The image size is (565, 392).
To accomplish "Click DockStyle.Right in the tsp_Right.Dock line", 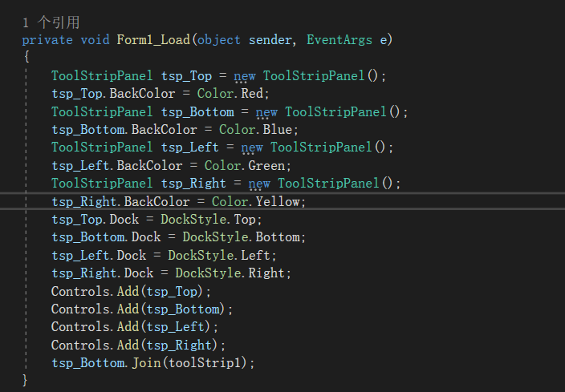I will 230,273.
